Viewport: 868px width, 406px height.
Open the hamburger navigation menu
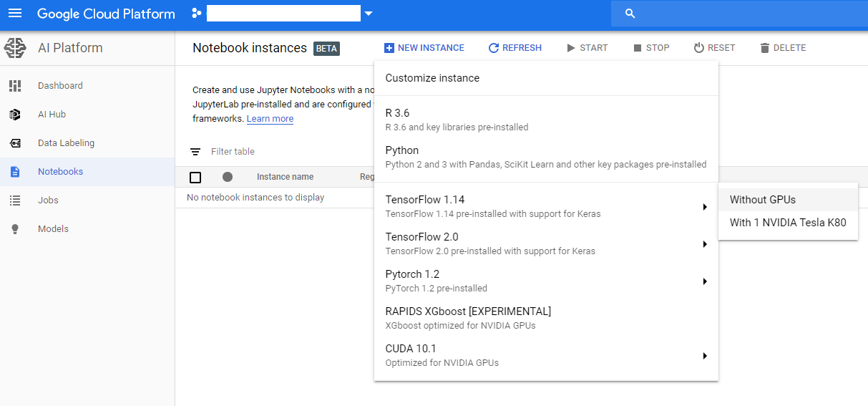[x=15, y=14]
